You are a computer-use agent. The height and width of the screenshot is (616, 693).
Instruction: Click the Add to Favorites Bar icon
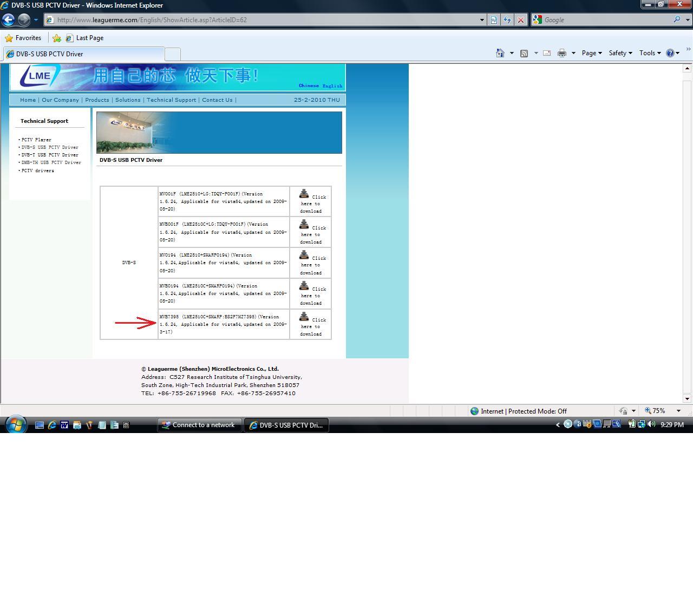point(57,38)
